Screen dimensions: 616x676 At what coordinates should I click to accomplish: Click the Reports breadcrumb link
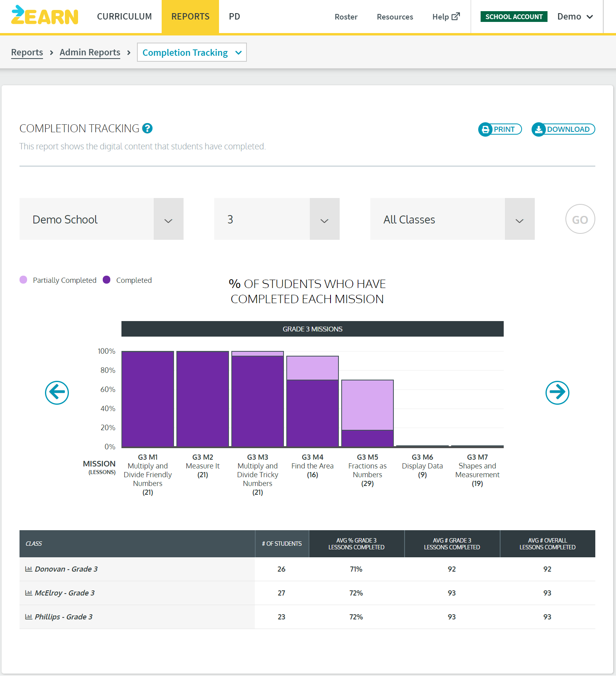pyautogui.click(x=27, y=53)
